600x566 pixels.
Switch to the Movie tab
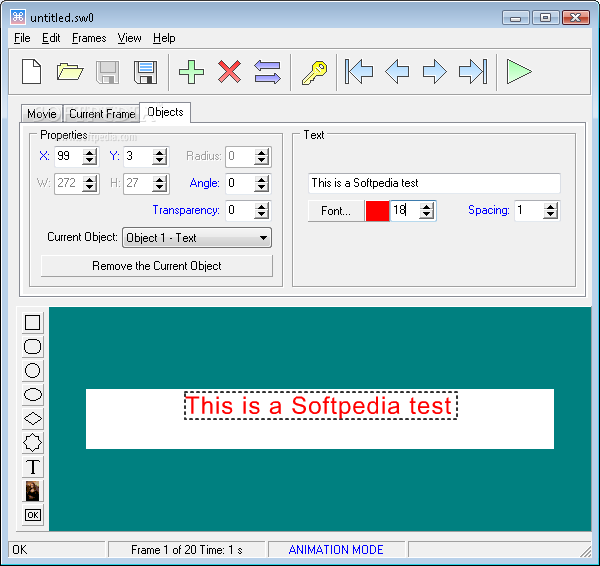[42, 114]
